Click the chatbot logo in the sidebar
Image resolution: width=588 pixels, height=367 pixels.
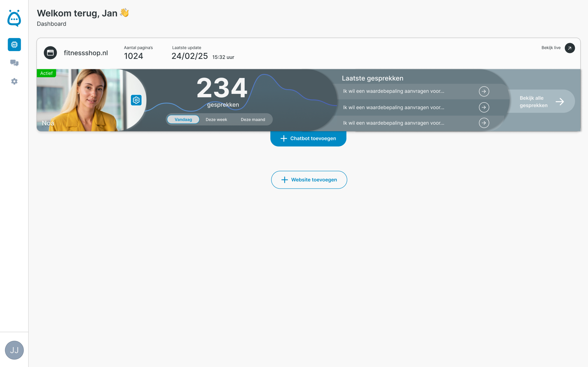pos(14,18)
